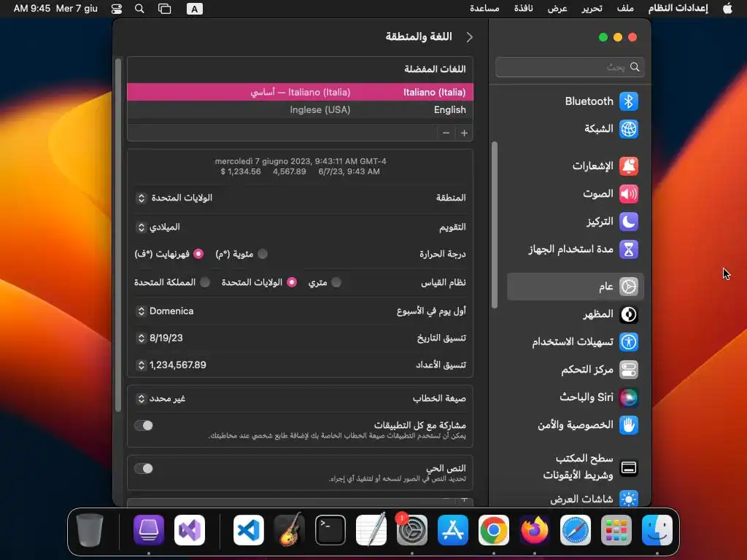Select Italiano (Italia) language row
The width and height of the screenshot is (747, 560).
[300, 92]
